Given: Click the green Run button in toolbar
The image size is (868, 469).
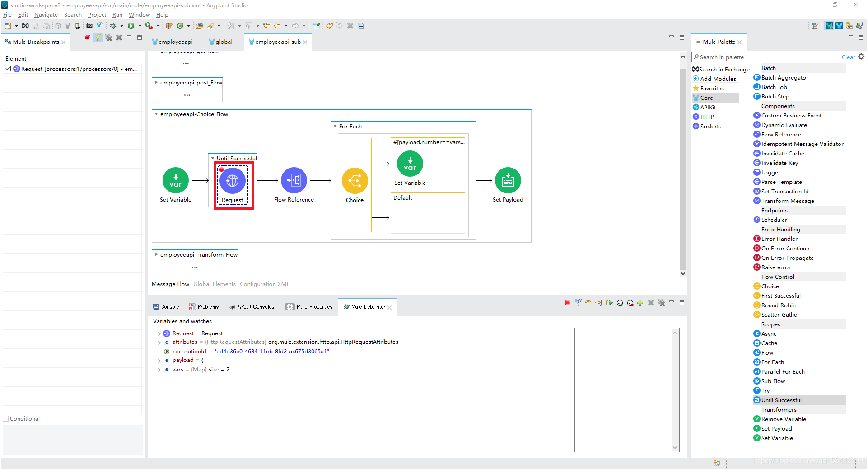Looking at the screenshot, I should tap(131, 26).
